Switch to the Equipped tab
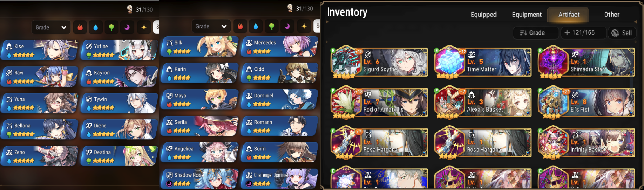Viewport: 644px width, 190px height. [483, 15]
